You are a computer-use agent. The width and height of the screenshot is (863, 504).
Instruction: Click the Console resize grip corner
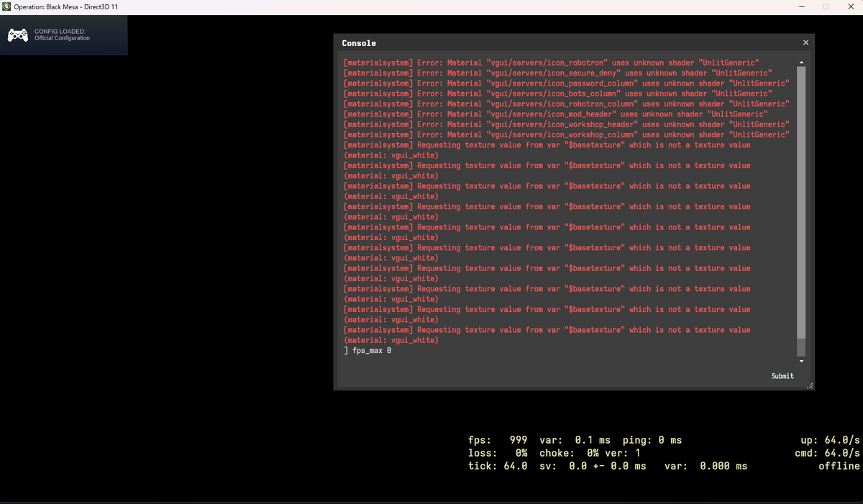tap(810, 386)
